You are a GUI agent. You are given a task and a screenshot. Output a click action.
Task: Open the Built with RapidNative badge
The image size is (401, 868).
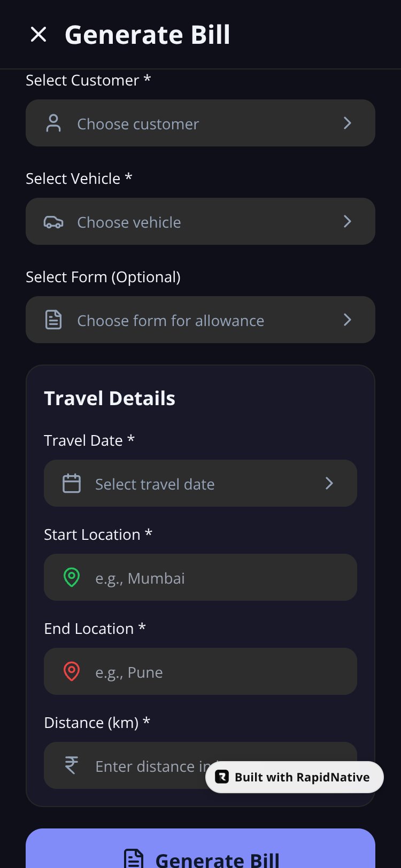(295, 777)
